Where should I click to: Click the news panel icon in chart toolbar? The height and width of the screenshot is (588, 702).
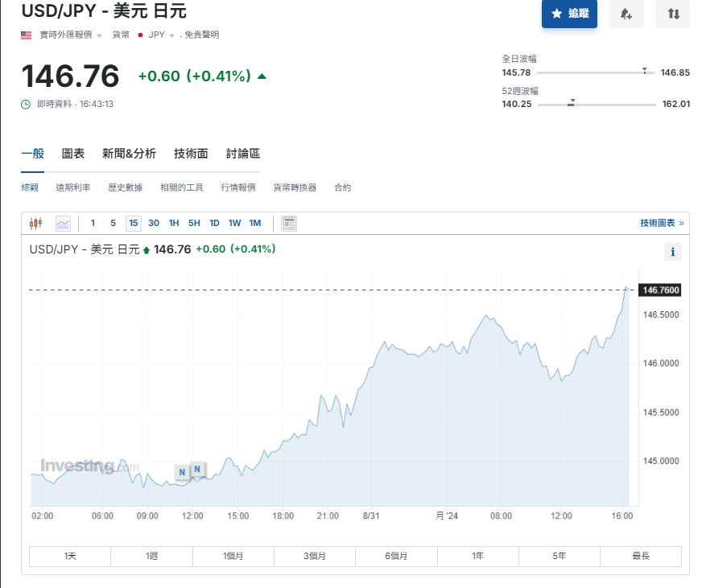click(x=289, y=224)
